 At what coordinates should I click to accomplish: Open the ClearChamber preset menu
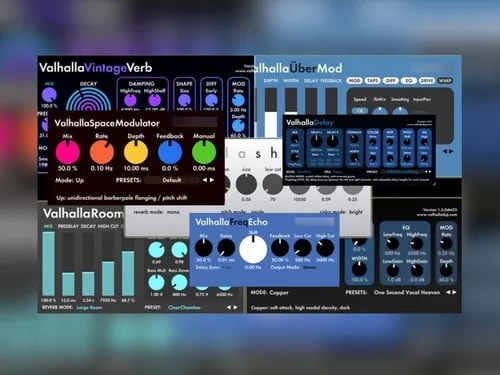pyautogui.click(x=184, y=307)
